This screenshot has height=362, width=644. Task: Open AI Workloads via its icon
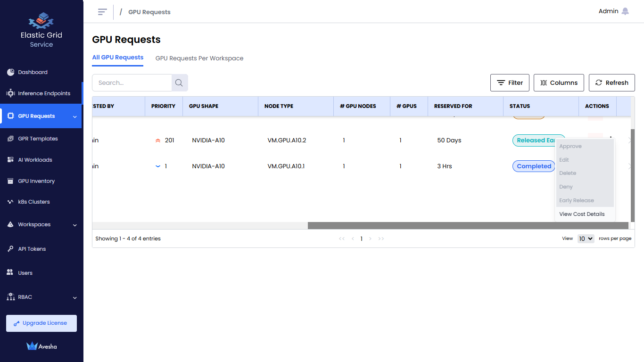[x=10, y=160]
